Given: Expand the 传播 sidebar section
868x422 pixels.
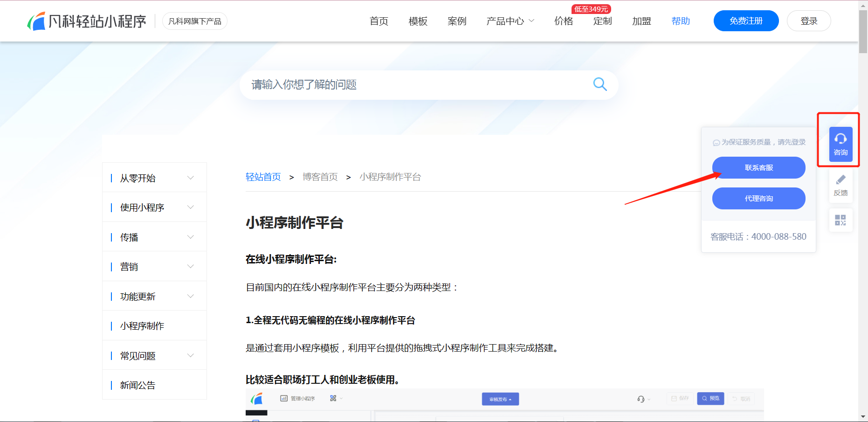Looking at the screenshot, I should pos(154,237).
